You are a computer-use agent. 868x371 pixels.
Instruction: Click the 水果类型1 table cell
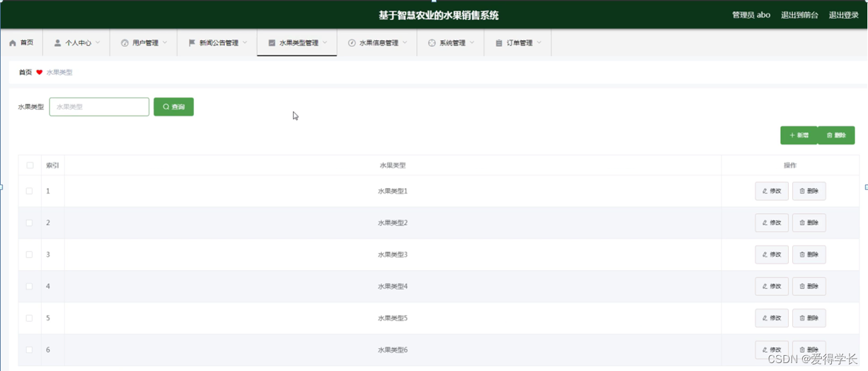pyautogui.click(x=392, y=191)
